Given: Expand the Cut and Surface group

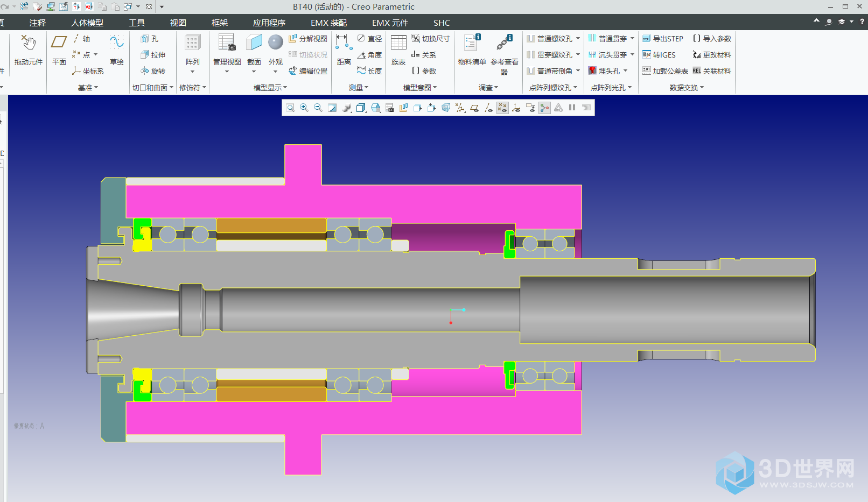Looking at the screenshot, I should point(153,88).
